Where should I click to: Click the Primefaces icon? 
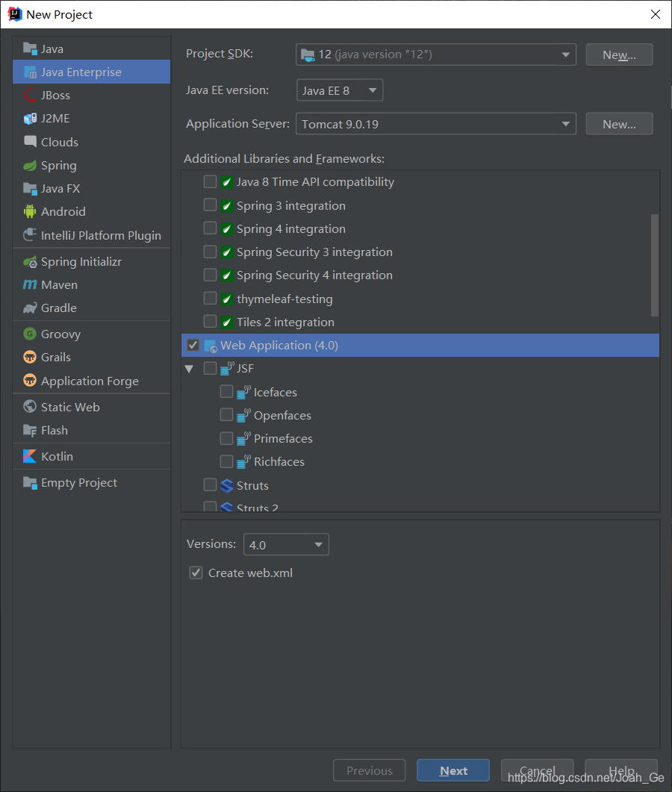243,438
